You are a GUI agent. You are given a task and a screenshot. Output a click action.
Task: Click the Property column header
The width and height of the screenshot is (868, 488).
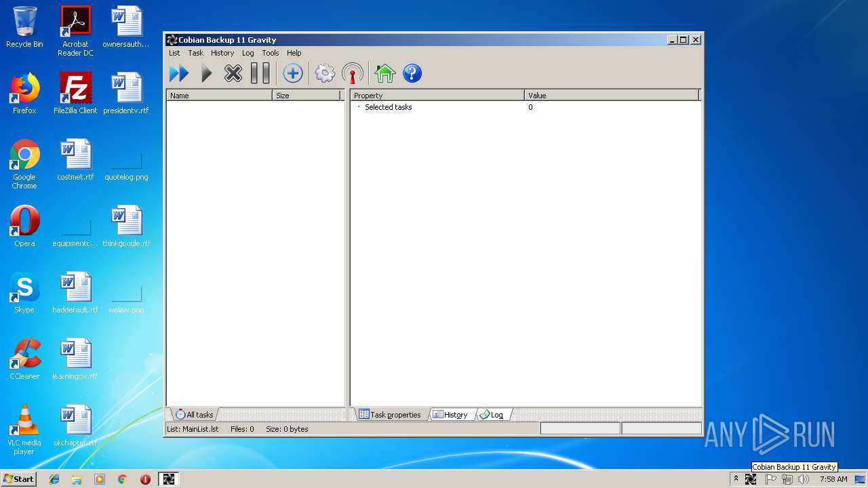437,96
